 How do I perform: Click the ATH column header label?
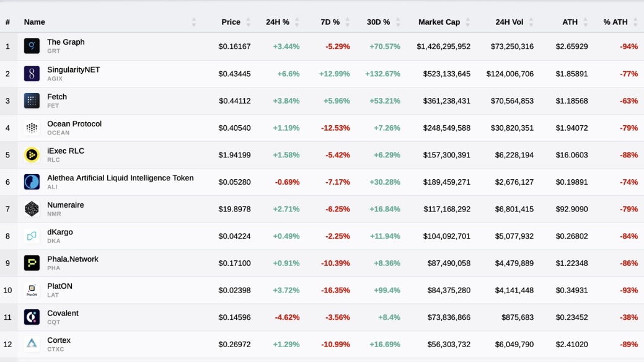pyautogui.click(x=570, y=22)
